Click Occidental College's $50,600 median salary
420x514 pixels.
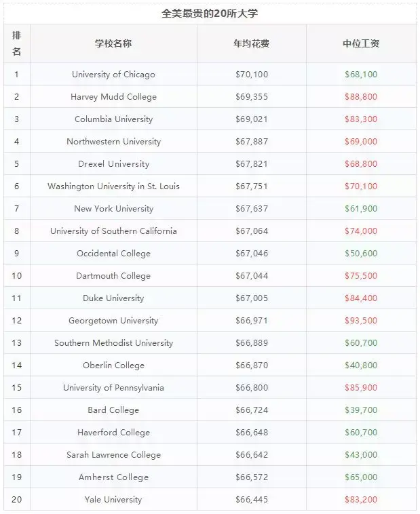(360, 254)
